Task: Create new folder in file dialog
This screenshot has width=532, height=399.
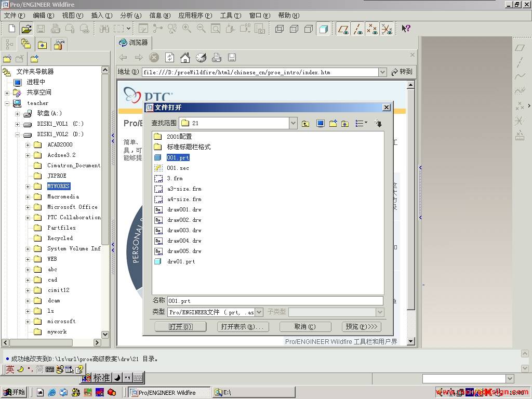Action: [333, 124]
